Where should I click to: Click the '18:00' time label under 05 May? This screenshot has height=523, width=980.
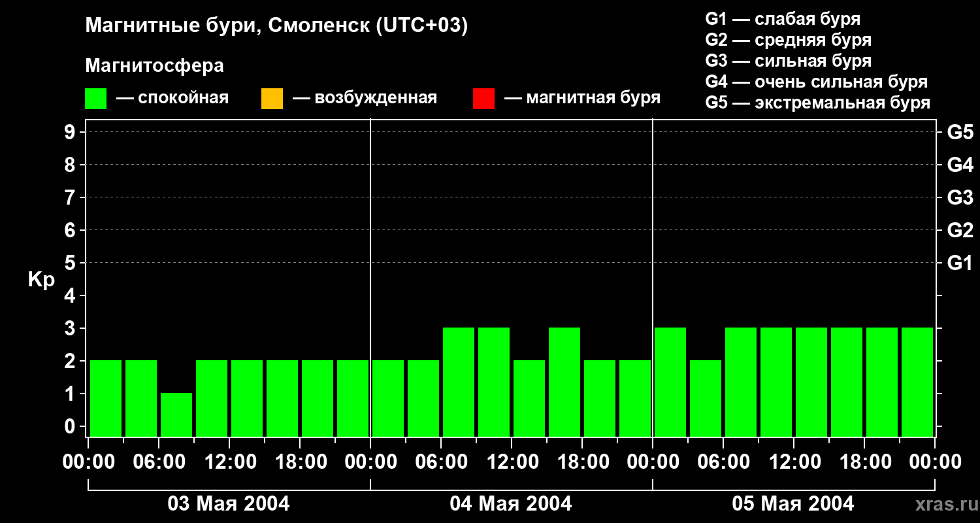pyautogui.click(x=864, y=462)
